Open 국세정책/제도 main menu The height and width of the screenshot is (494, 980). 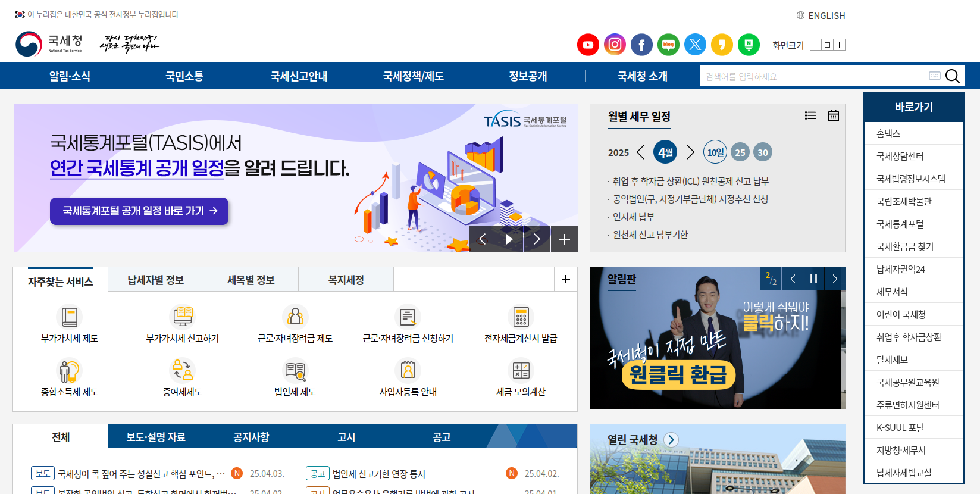point(414,76)
